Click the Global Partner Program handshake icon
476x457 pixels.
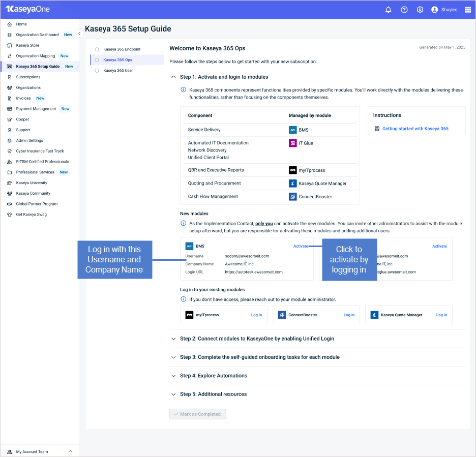click(x=10, y=204)
